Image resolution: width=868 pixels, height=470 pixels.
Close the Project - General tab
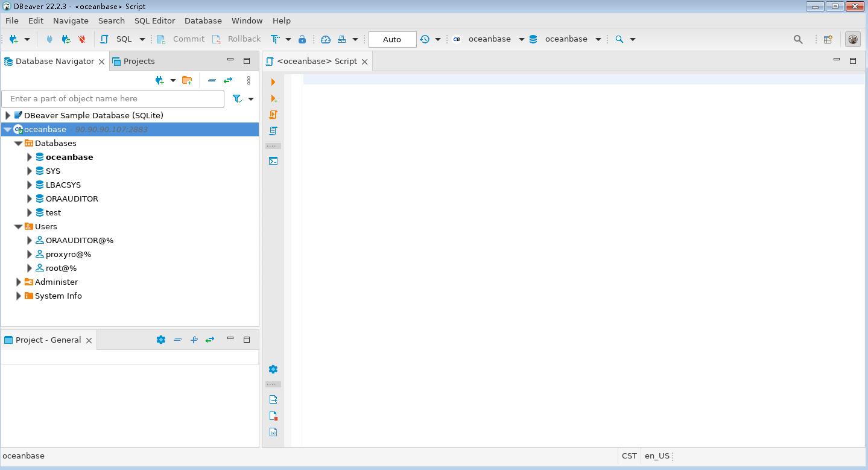coord(89,340)
